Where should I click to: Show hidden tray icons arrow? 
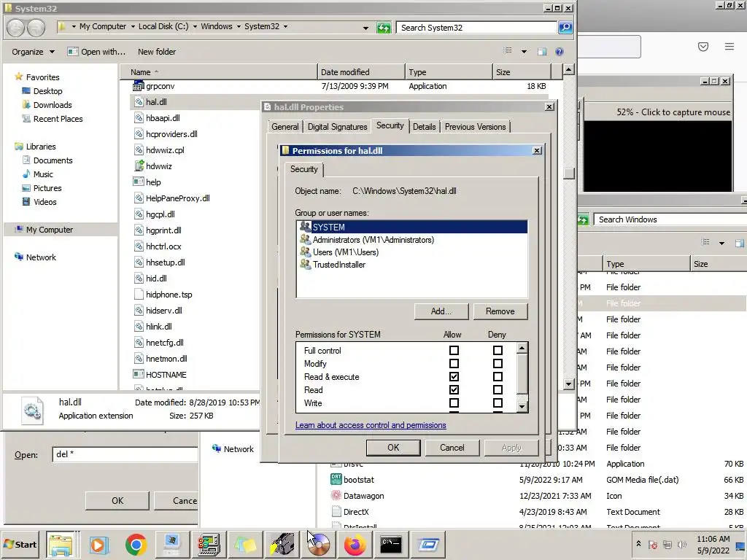pyautogui.click(x=638, y=544)
